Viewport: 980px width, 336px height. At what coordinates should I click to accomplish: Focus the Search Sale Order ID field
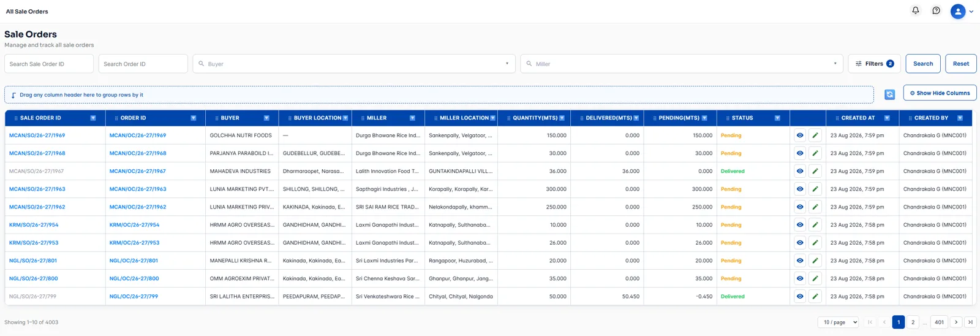49,64
